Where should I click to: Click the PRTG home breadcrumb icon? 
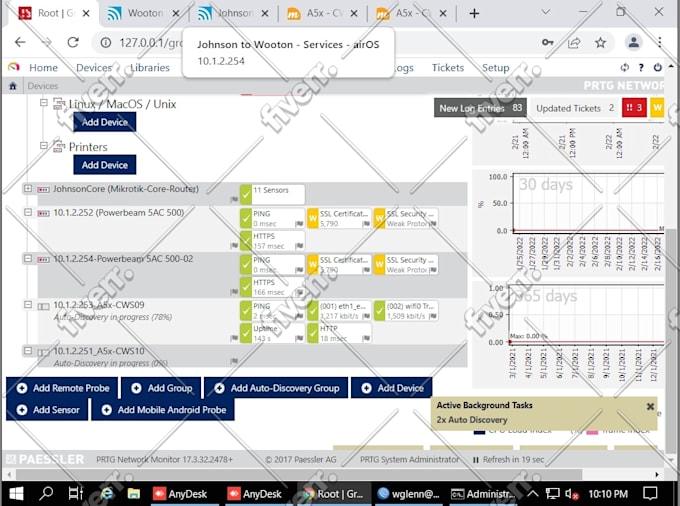(x=13, y=86)
